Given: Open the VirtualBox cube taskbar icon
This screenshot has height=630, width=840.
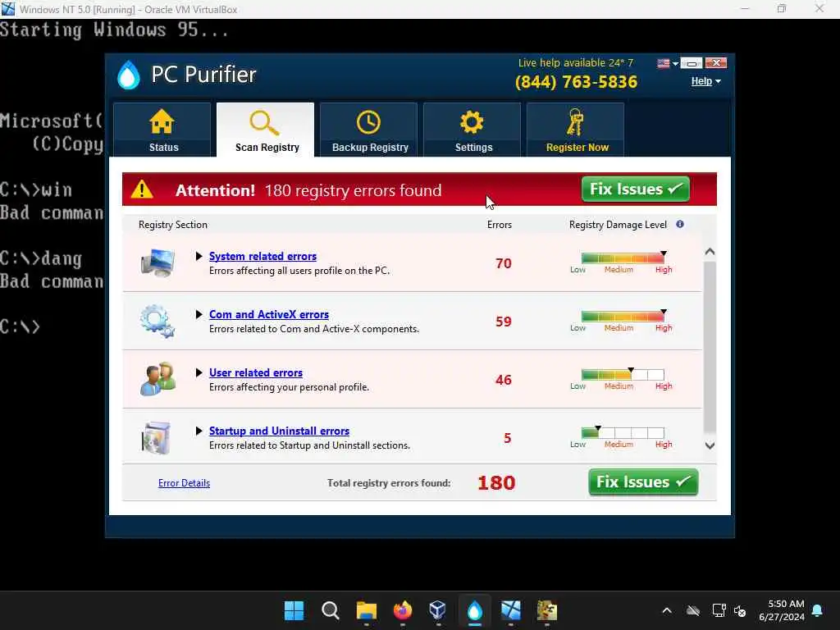Looking at the screenshot, I should point(438,610).
